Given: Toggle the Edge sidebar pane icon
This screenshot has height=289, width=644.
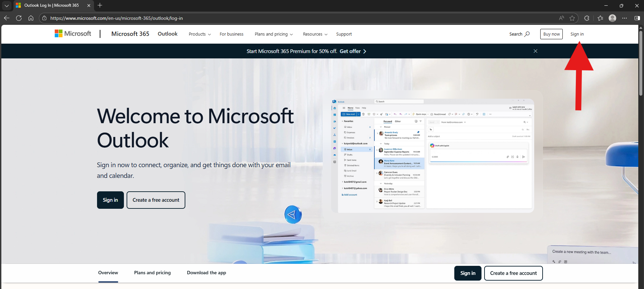Looking at the screenshot, I should [x=637, y=18].
